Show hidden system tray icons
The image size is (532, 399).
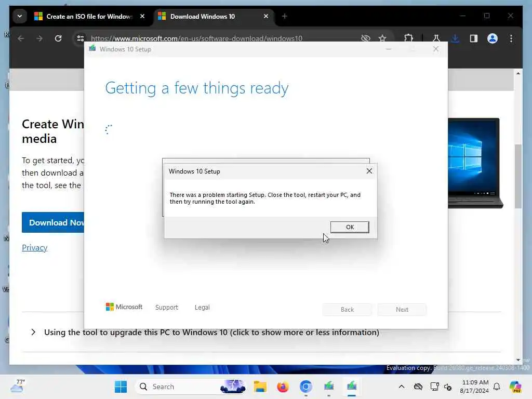click(402, 387)
